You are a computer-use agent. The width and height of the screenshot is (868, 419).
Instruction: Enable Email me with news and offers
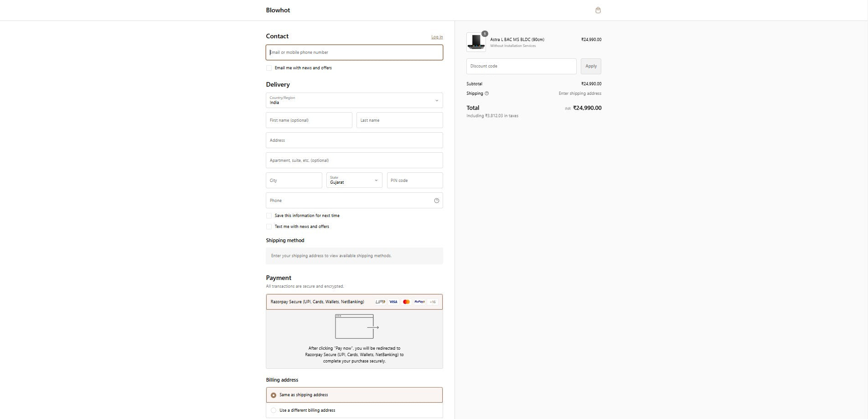269,68
